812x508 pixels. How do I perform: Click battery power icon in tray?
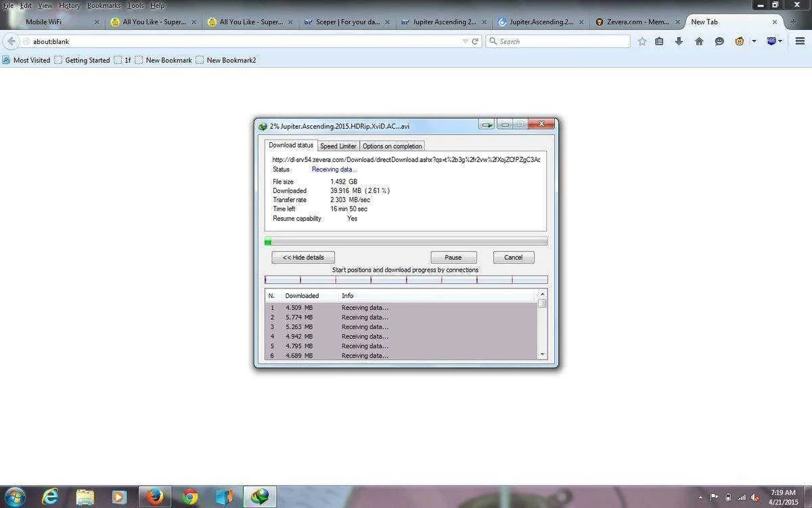tap(728, 497)
